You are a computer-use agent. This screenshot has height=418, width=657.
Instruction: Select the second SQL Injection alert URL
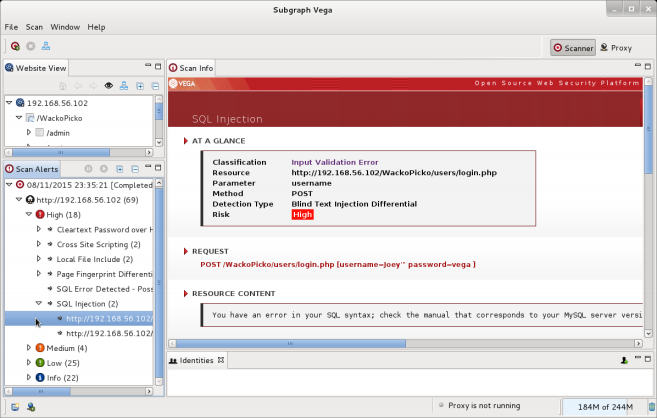(x=110, y=332)
